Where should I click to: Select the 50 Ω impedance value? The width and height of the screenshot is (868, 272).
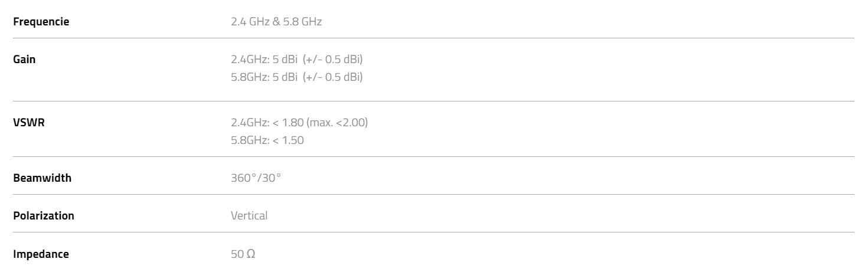click(x=243, y=254)
